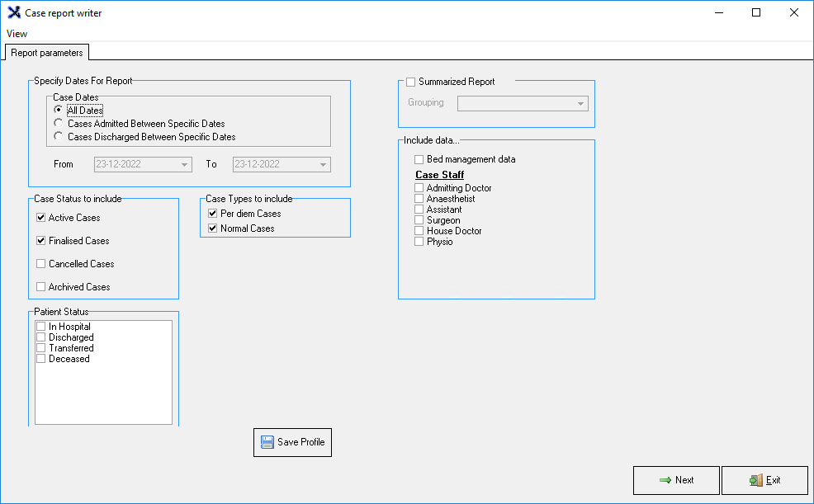Image resolution: width=814 pixels, height=504 pixels.
Task: Click the Case report writer app icon
Action: pos(13,13)
